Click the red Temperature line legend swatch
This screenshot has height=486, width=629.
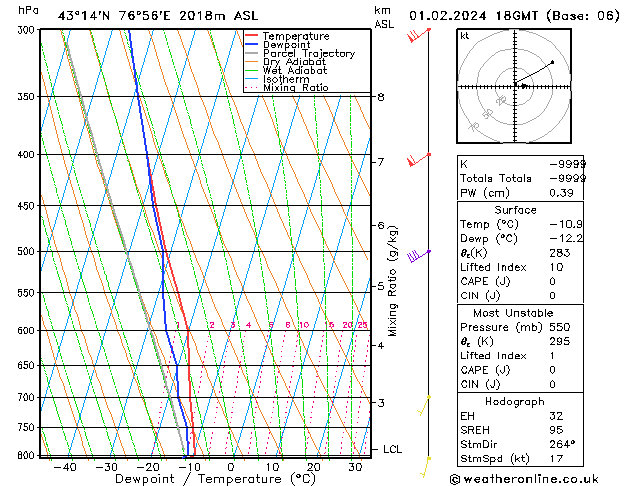pyautogui.click(x=252, y=36)
